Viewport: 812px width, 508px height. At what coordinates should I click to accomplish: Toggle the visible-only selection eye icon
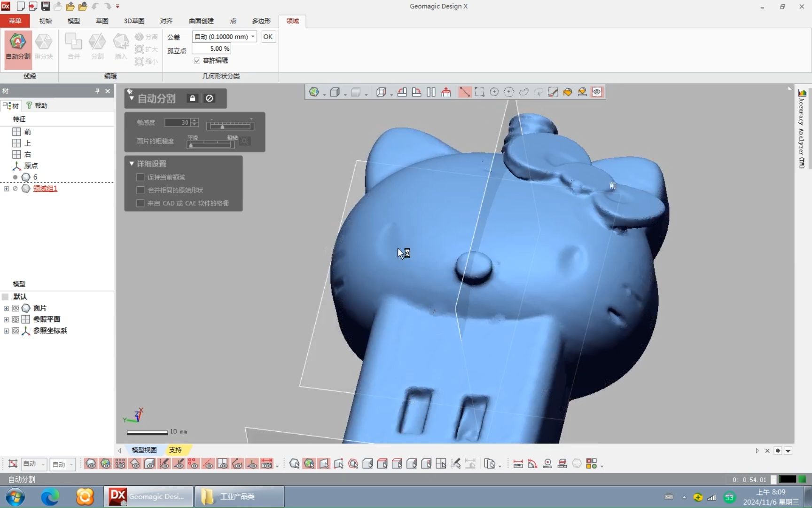(597, 92)
